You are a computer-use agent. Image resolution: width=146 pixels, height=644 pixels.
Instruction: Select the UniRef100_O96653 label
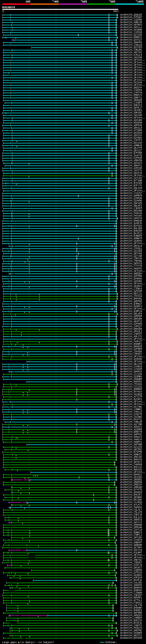(131, 585)
